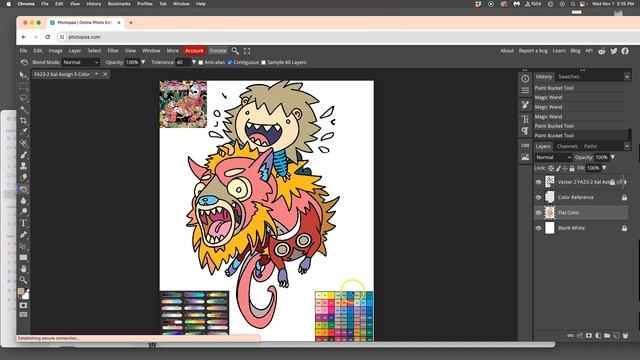Hide the Blank White layer

tap(538, 228)
